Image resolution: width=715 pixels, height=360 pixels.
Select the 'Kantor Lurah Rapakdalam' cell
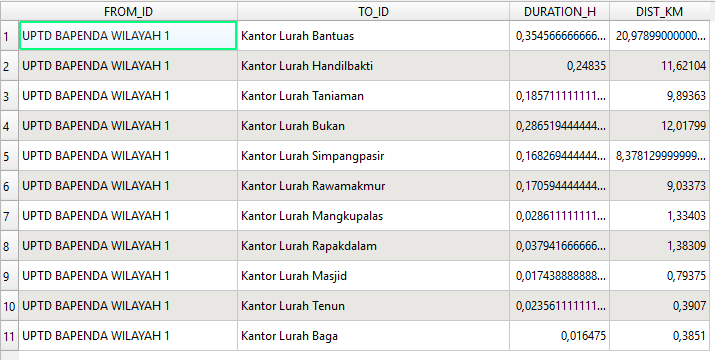click(373, 246)
